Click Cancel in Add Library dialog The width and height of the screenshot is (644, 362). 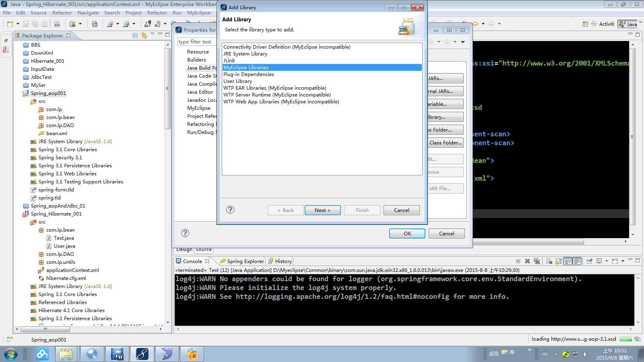coord(401,210)
